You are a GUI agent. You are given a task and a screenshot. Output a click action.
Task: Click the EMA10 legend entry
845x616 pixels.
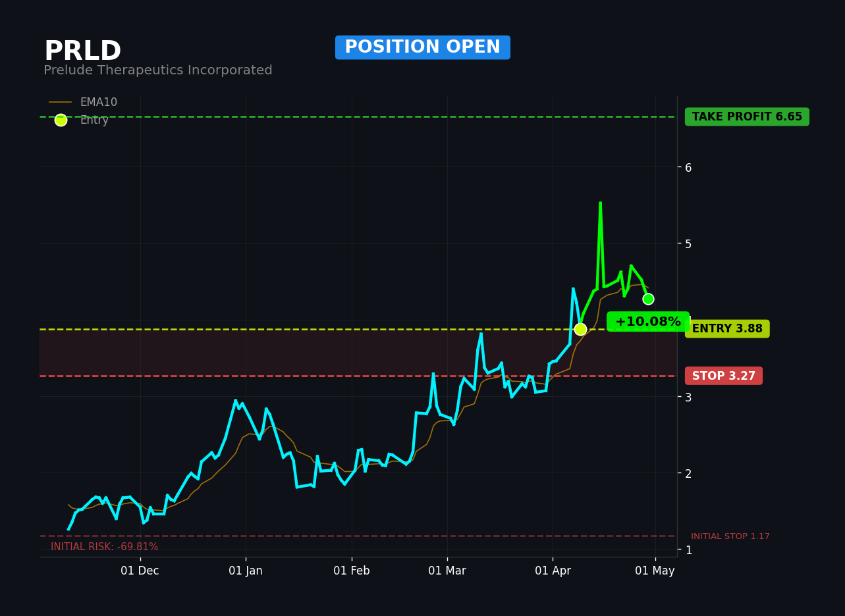(83, 103)
